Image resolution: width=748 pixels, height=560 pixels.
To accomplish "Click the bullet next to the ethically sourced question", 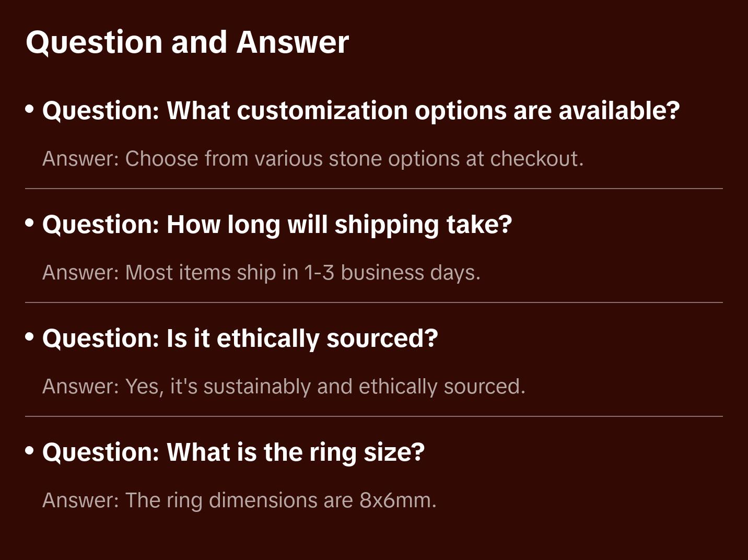I will click(30, 337).
